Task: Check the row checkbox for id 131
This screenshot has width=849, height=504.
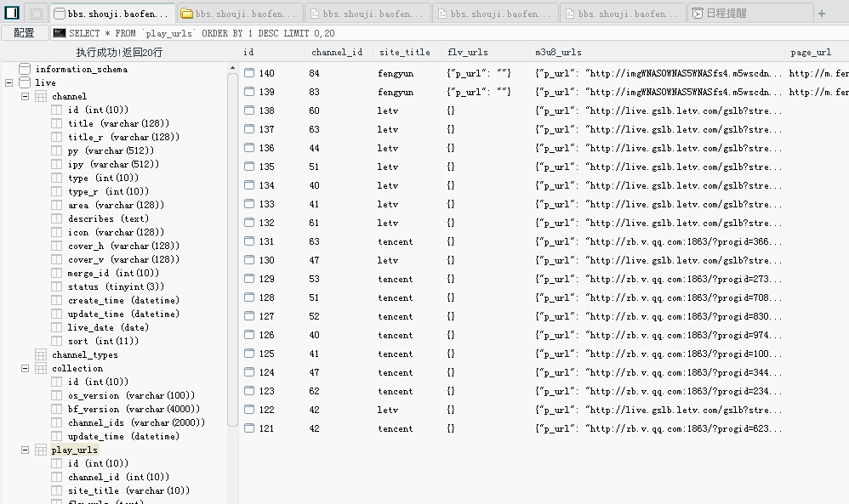Action: coord(249,241)
